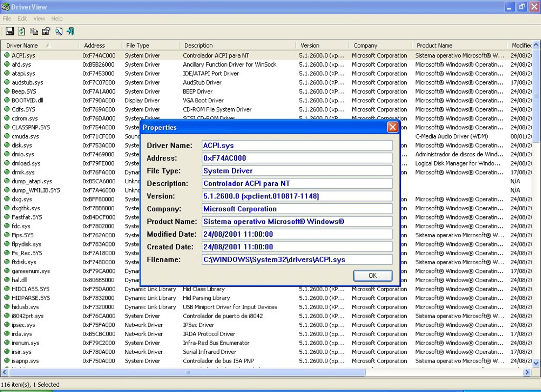Viewport: 541px width, 392px height.
Task: Select the gameenum.sys driver row
Action: (266, 271)
